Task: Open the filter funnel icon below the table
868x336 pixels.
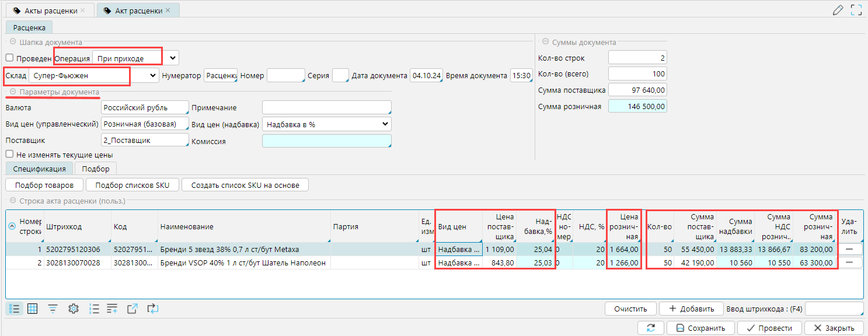Action: (53, 309)
